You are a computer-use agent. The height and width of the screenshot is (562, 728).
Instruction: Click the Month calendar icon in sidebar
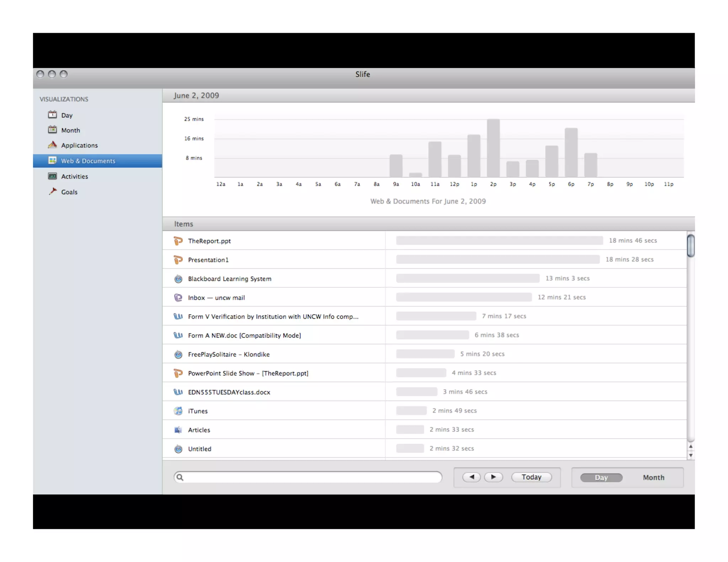(52, 130)
